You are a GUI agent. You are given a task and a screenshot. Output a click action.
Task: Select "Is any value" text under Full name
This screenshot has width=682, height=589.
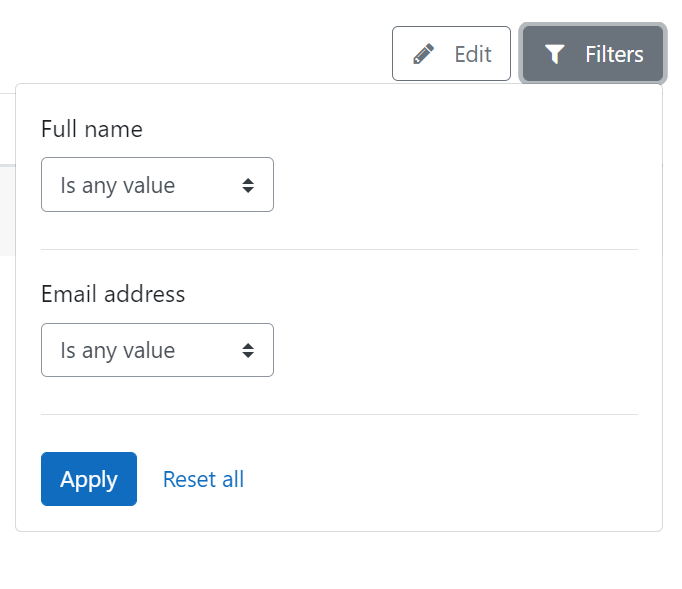pyautogui.click(x=118, y=186)
